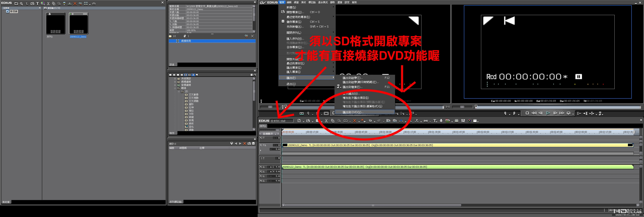Click the recorder scrub bar slider

click(x=558, y=107)
